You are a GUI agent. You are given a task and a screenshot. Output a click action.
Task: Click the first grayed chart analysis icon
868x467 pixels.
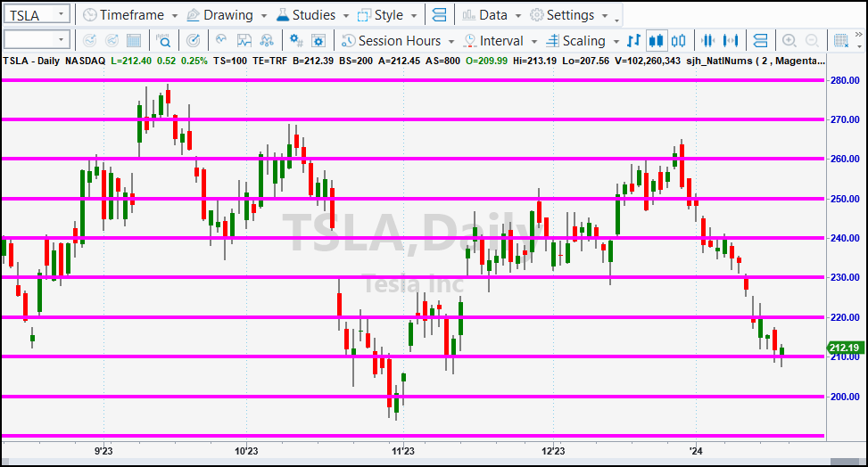click(x=90, y=40)
